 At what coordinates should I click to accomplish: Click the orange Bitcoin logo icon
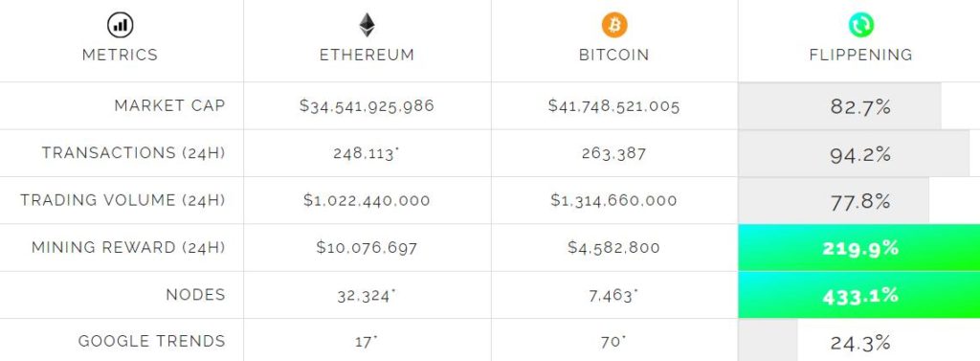click(x=614, y=25)
